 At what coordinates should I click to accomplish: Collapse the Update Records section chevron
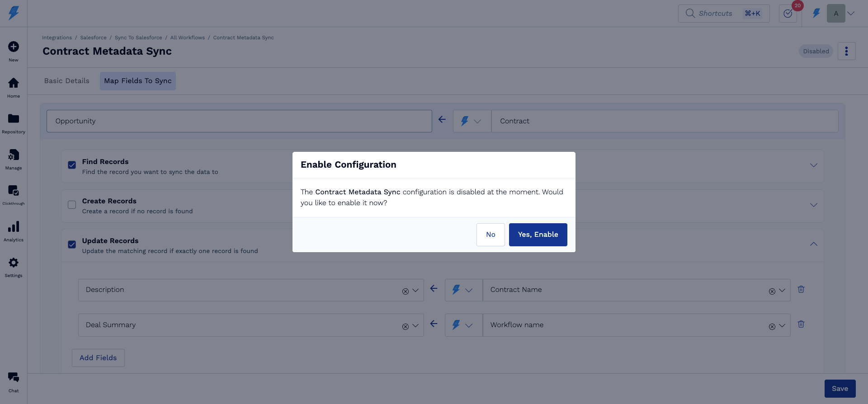tap(813, 244)
